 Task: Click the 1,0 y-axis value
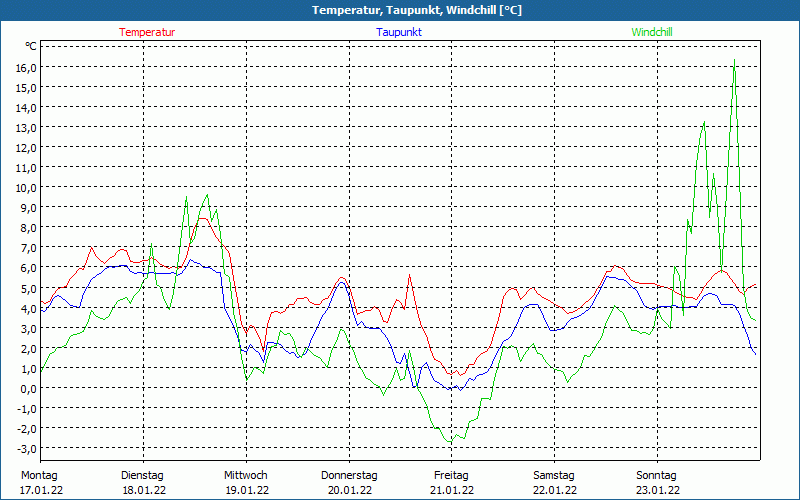coord(29,368)
